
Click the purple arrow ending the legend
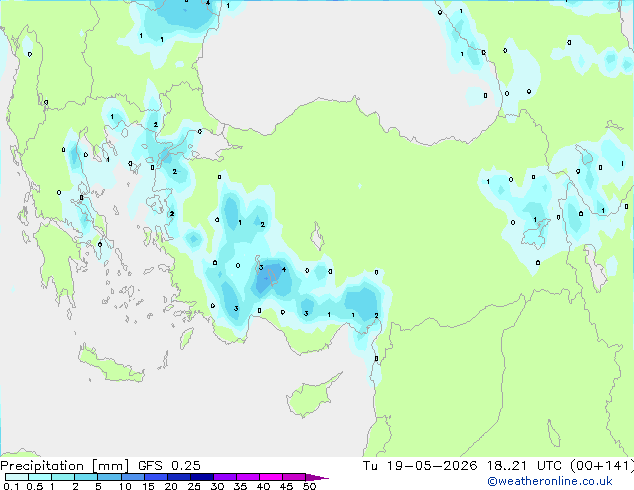(x=317, y=477)
